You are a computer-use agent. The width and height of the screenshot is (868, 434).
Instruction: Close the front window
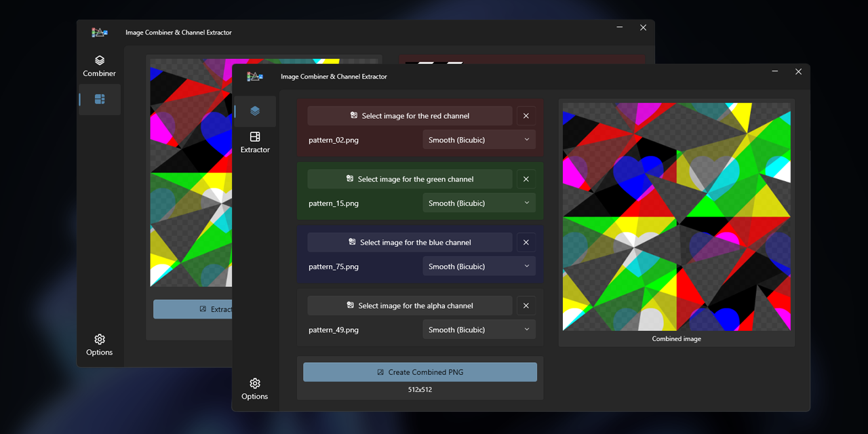pyautogui.click(x=798, y=71)
